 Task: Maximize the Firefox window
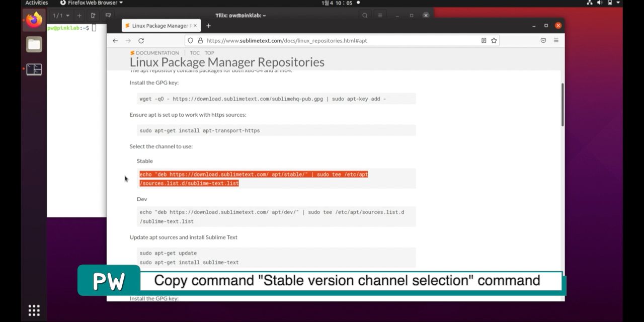(546, 26)
